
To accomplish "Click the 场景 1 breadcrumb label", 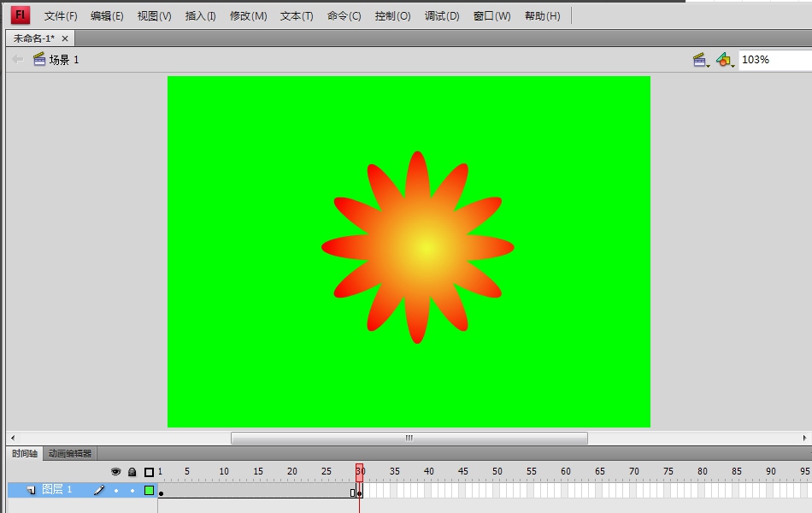I will (64, 60).
